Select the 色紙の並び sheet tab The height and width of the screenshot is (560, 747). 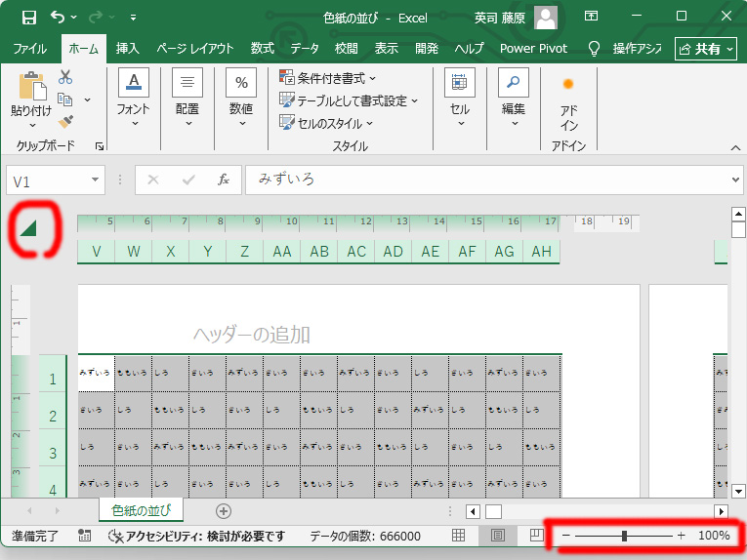pos(141,510)
